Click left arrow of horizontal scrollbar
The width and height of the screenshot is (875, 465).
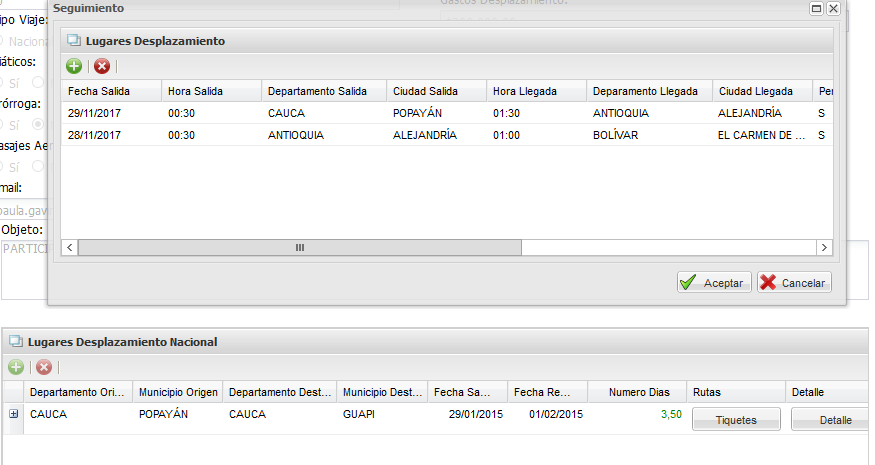coord(70,247)
